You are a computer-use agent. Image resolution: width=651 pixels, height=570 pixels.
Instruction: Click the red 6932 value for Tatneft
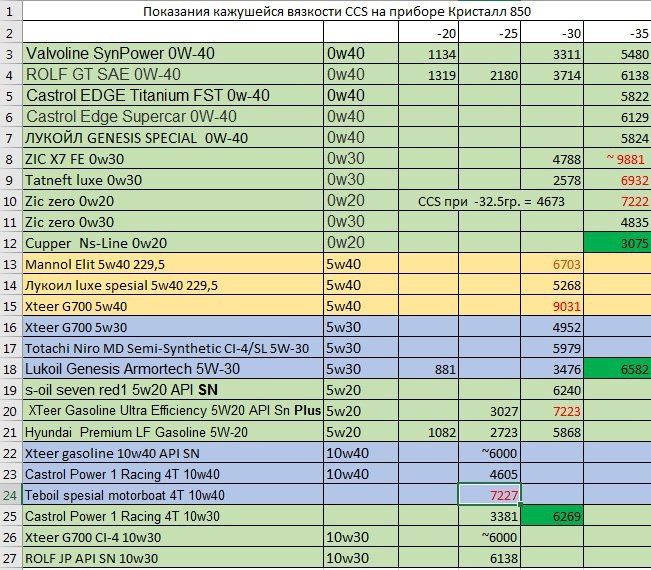click(x=617, y=180)
